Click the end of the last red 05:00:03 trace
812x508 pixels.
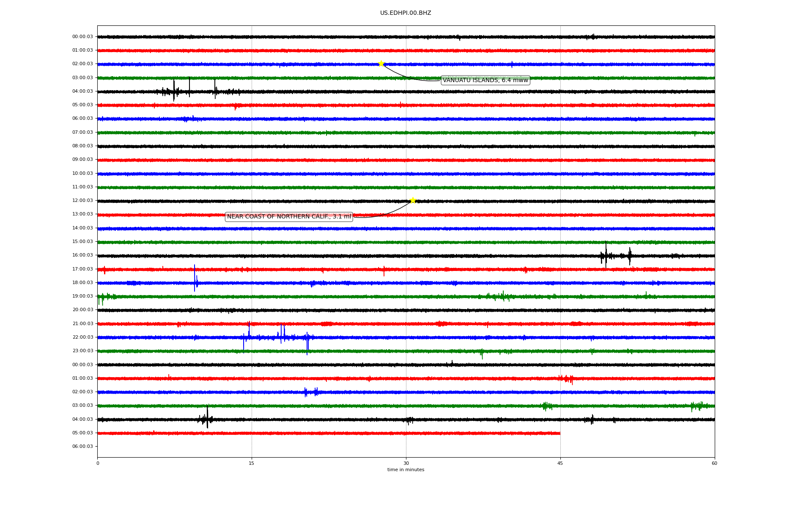coord(560,433)
